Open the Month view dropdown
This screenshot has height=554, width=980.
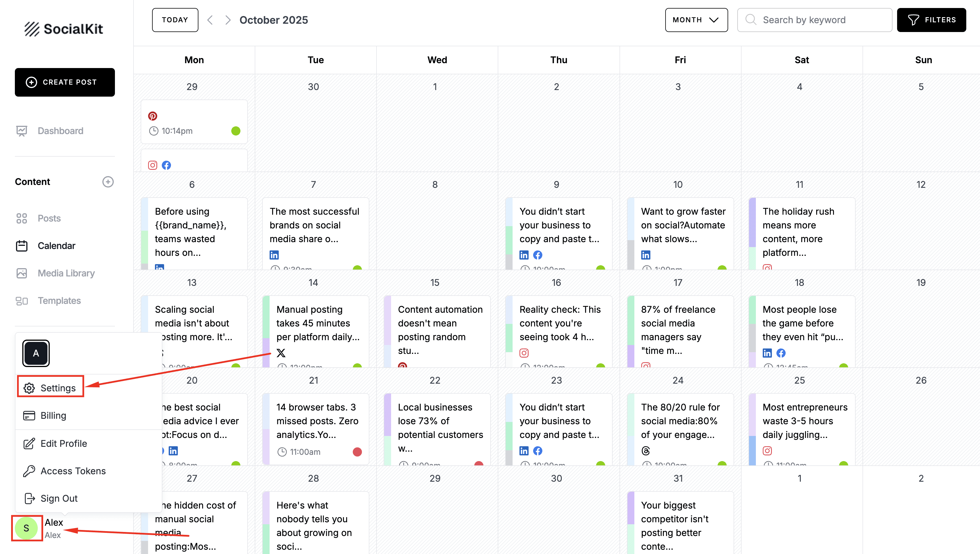coord(696,20)
